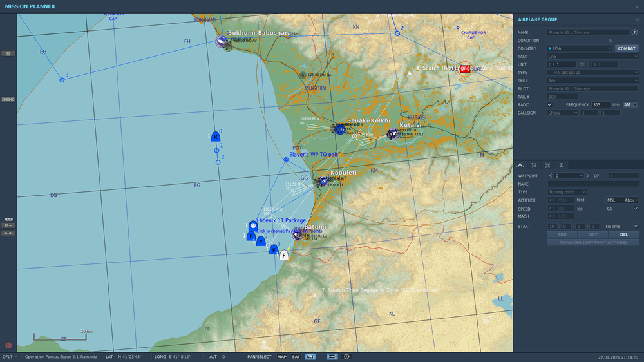Viewport: 644px width, 362px height.
Task: Open the COUNTRY dropdown showing USA
Action: pyautogui.click(x=580, y=48)
